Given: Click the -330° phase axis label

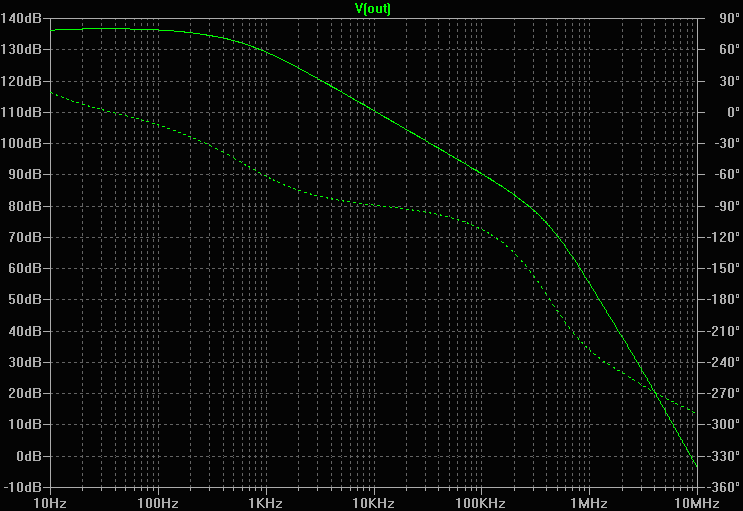Looking at the screenshot, I should pos(725,456).
